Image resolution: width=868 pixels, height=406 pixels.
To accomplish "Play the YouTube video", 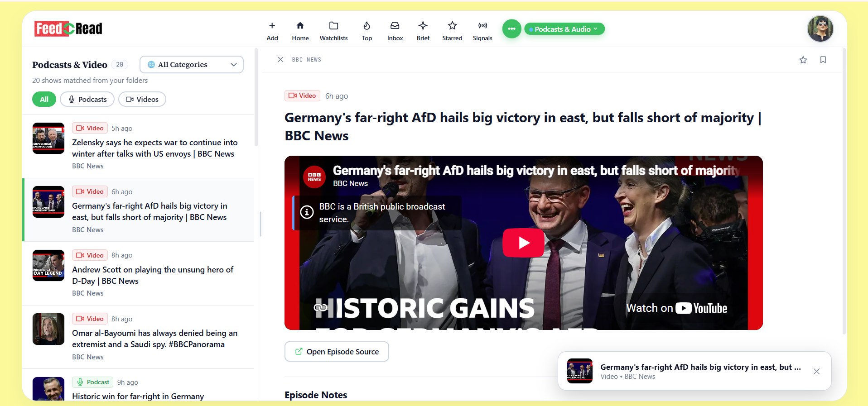I will pos(523,243).
